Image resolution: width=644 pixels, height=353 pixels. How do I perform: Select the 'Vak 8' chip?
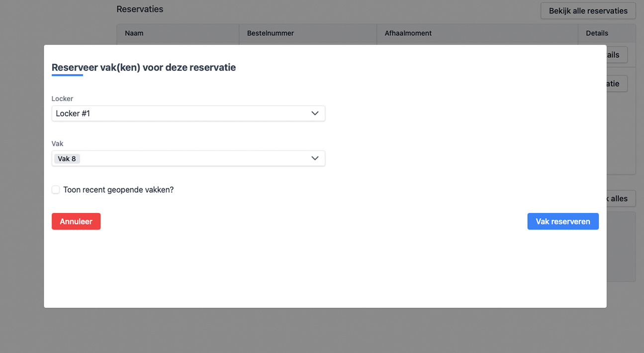[x=67, y=159]
